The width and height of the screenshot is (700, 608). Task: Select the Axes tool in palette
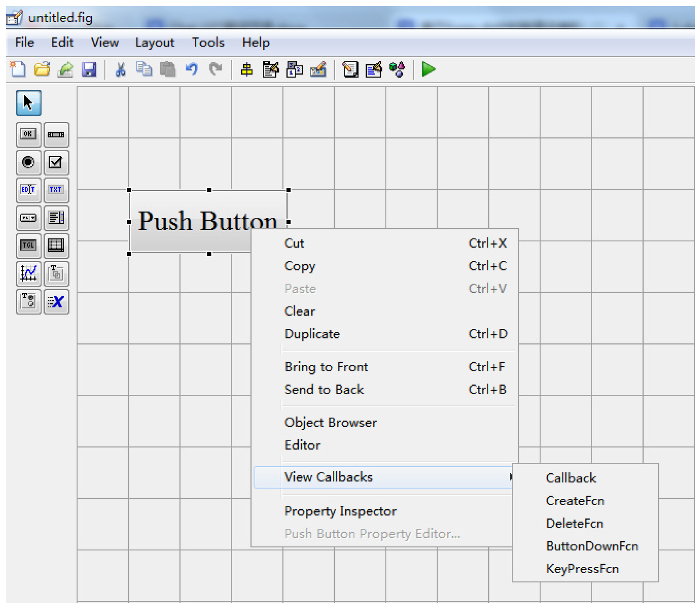point(28,273)
